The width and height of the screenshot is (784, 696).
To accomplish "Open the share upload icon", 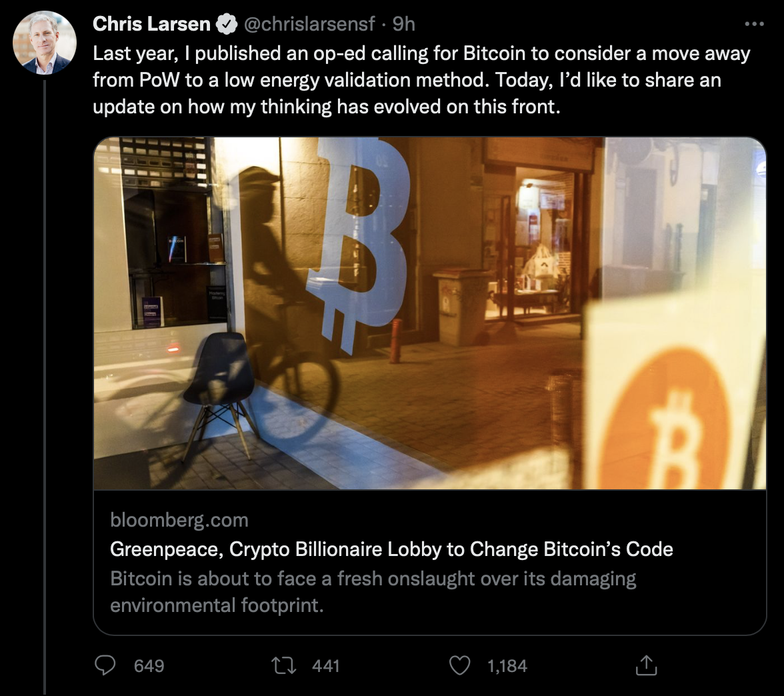I will point(646,665).
